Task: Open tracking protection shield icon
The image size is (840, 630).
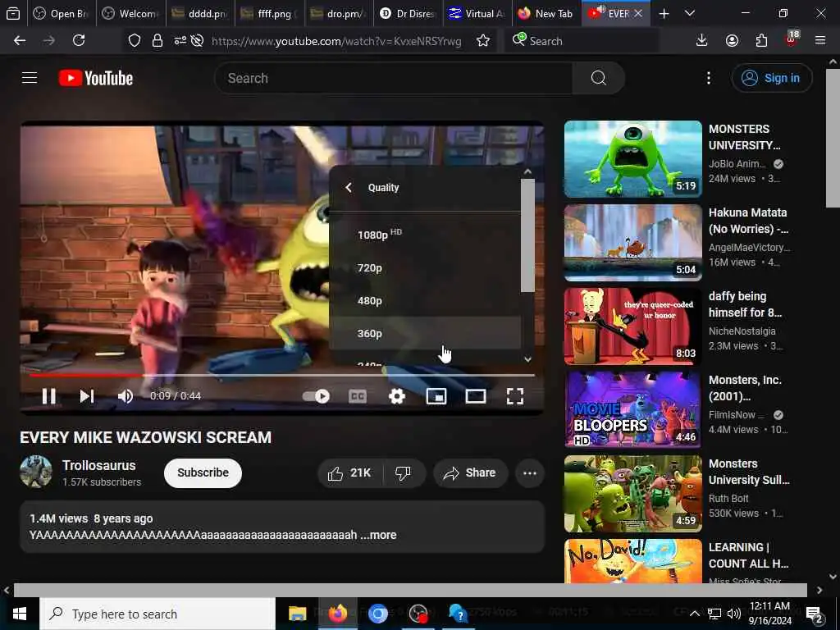Action: [135, 41]
